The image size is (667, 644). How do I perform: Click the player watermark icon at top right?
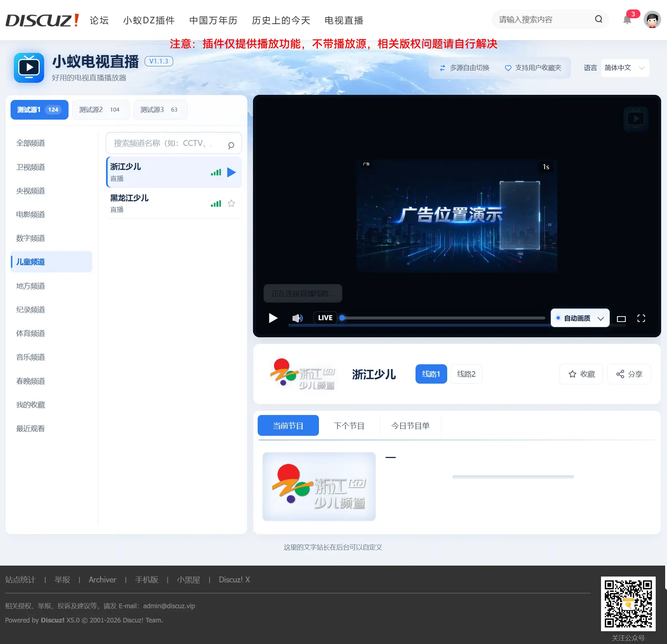pos(636,119)
